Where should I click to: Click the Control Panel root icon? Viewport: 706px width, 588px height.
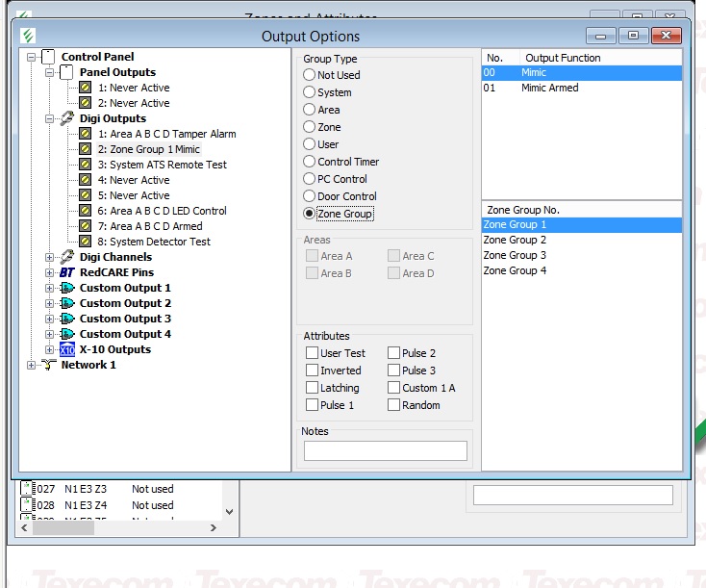coord(48,57)
